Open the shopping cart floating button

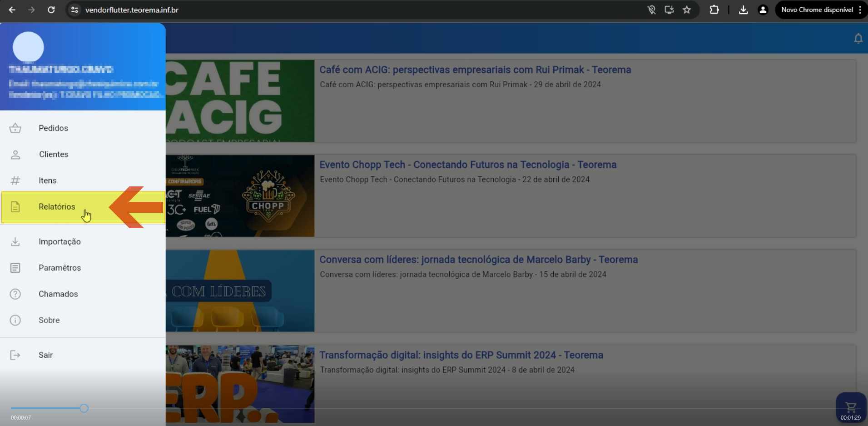point(851,407)
